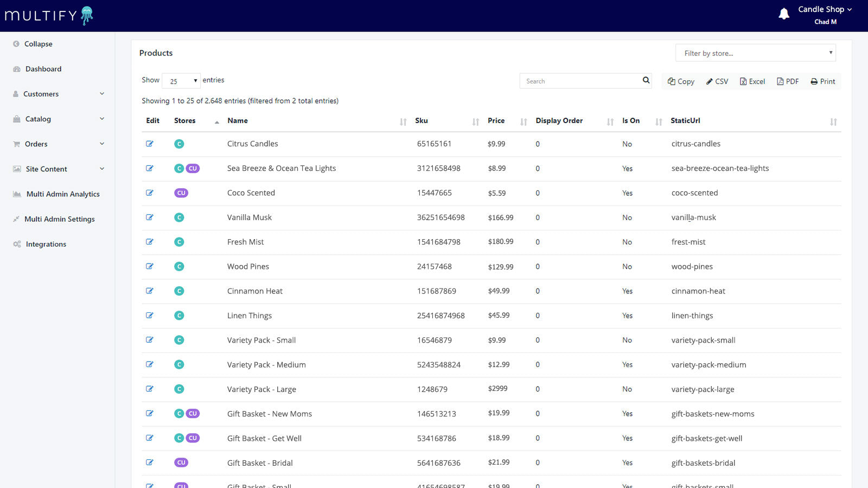The width and height of the screenshot is (868, 488).
Task: Open the notification bell
Action: (783, 13)
